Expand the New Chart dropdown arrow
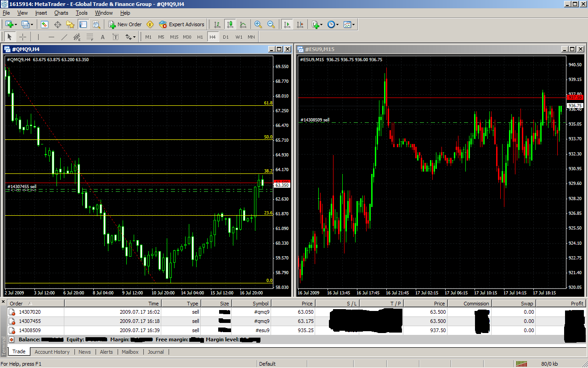This screenshot has height=368, width=588. pyautogui.click(x=16, y=24)
